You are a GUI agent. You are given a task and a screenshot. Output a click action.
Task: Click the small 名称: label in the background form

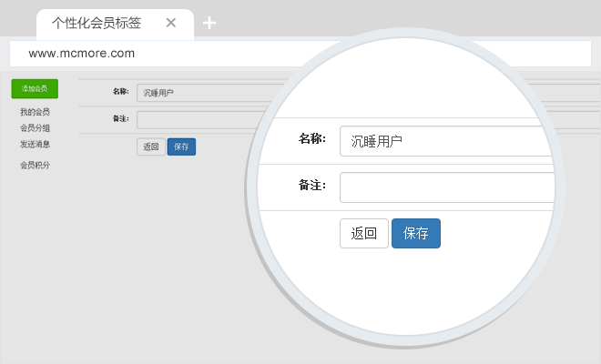pos(120,92)
